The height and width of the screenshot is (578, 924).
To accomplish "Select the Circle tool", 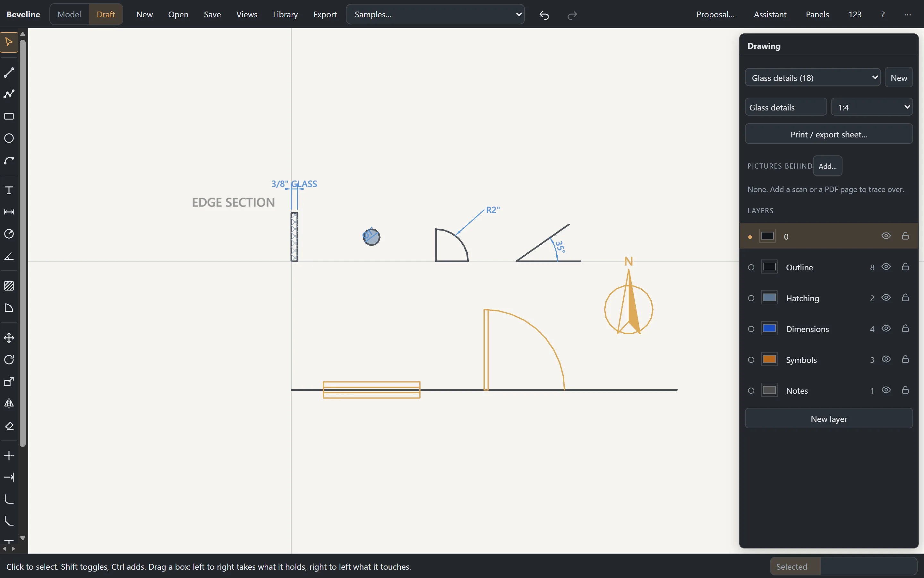I will point(9,138).
